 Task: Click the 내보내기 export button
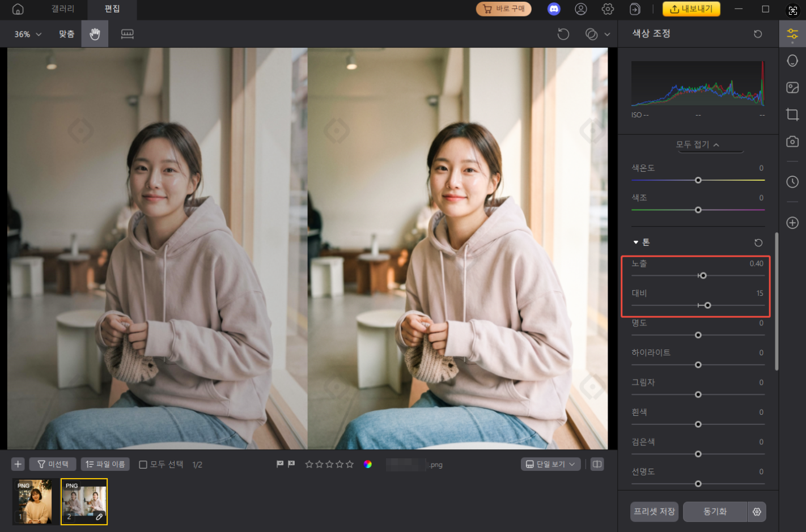691,9
